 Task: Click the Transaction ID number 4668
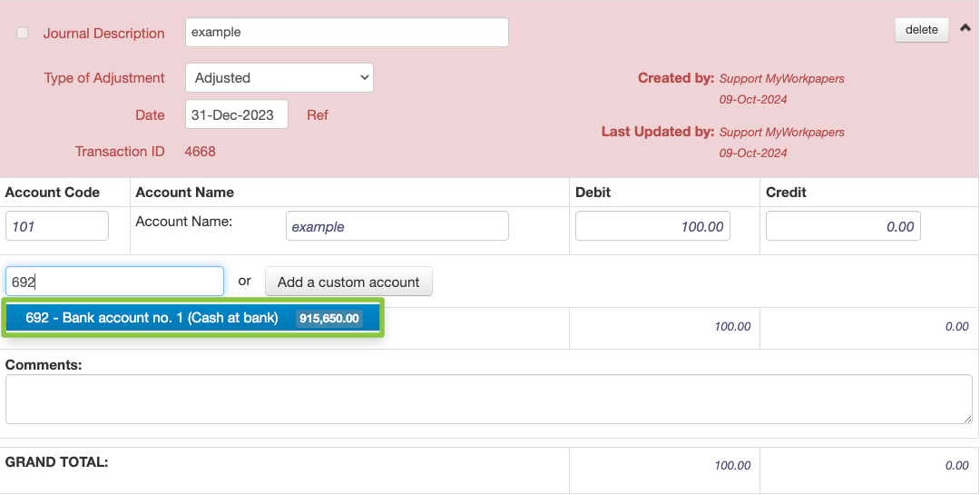200,152
